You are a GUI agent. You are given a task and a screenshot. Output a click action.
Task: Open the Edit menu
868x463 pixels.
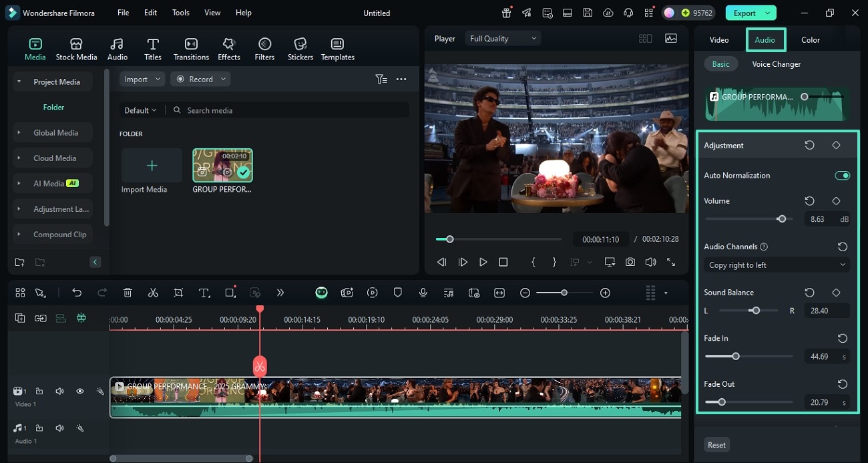pos(151,13)
